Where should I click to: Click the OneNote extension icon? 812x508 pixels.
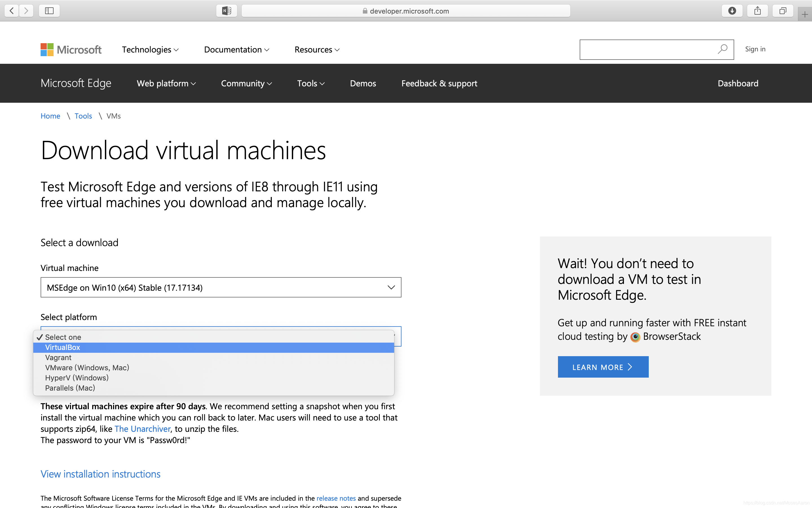pos(227,11)
